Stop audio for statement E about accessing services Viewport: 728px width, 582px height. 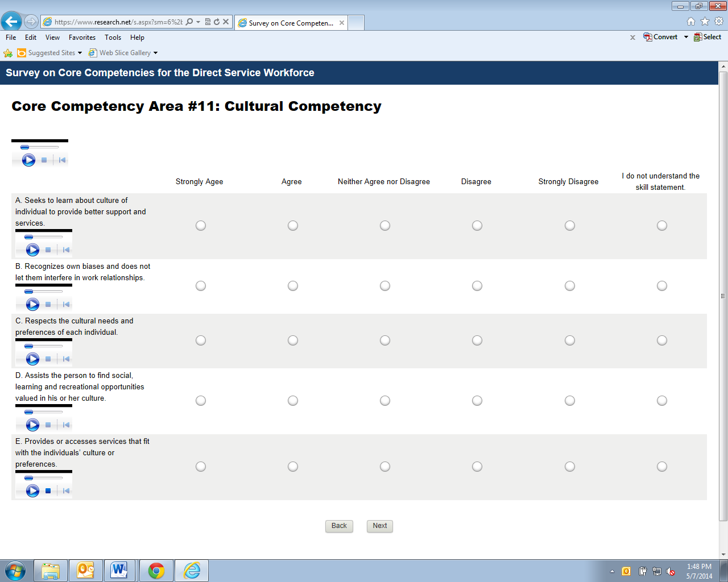[x=48, y=490]
